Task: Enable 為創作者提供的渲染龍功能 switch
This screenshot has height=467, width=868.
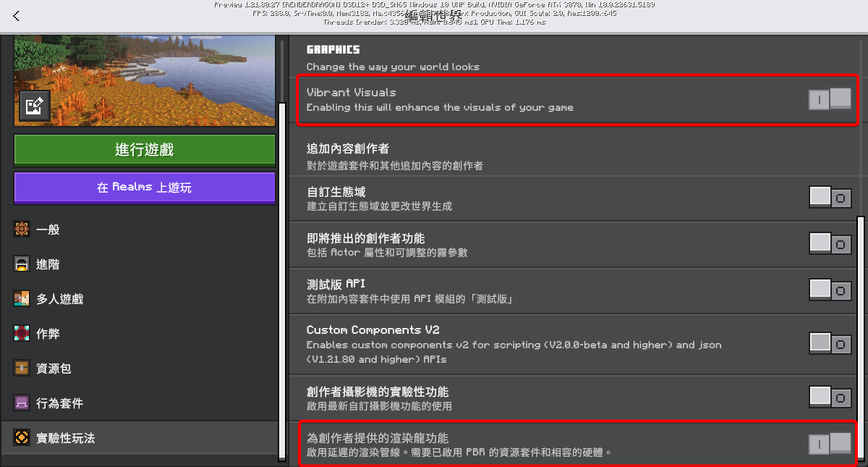Action: tap(829, 443)
